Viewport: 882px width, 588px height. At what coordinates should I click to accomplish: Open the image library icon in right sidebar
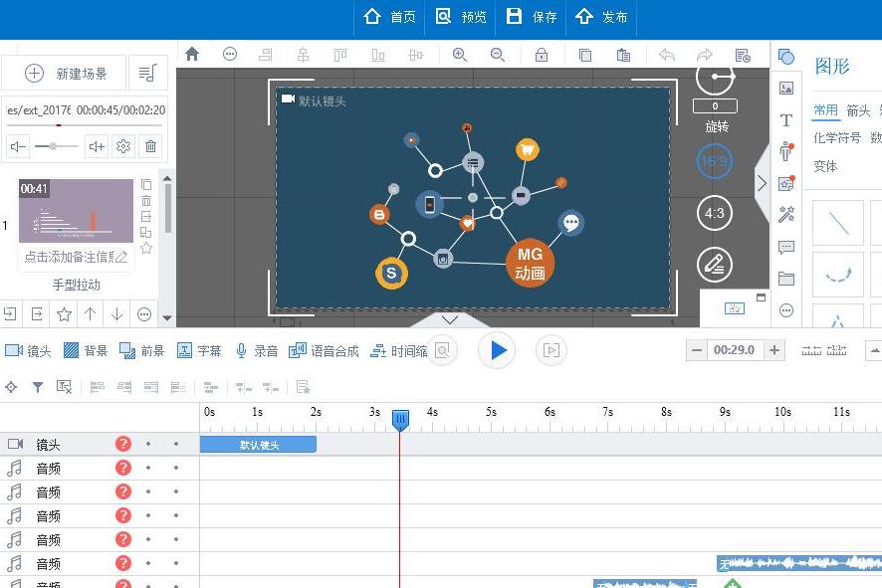point(786,89)
